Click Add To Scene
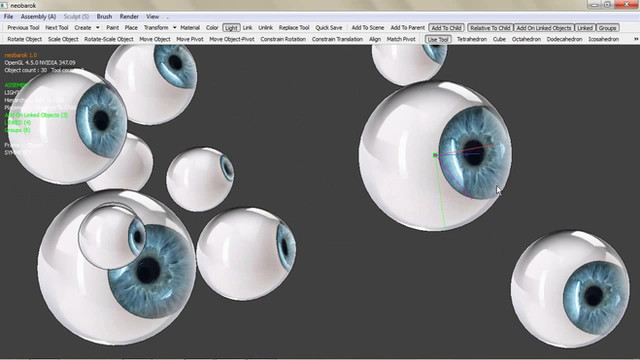Screen dimensions: 640x360 pos(368,28)
